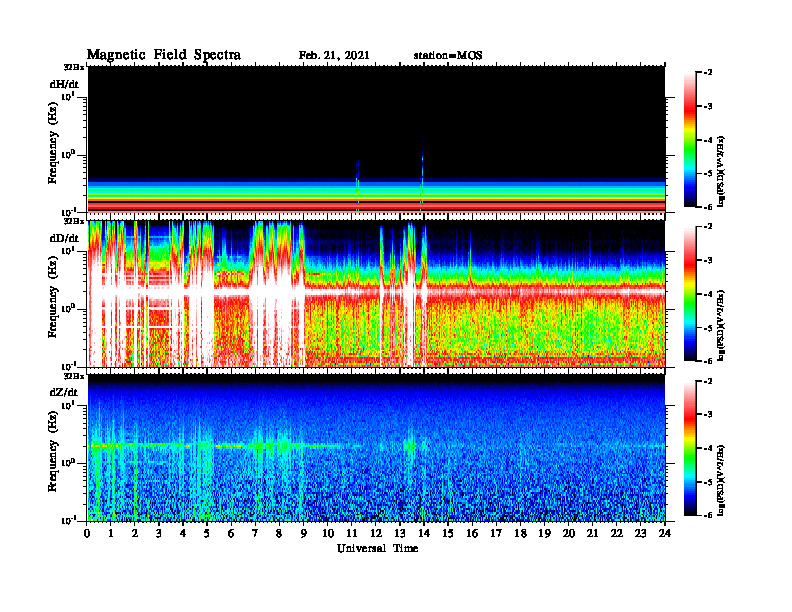Screen dimensions: 792x612
Task: Click the "dH/dt" panel label
Action: [64, 84]
